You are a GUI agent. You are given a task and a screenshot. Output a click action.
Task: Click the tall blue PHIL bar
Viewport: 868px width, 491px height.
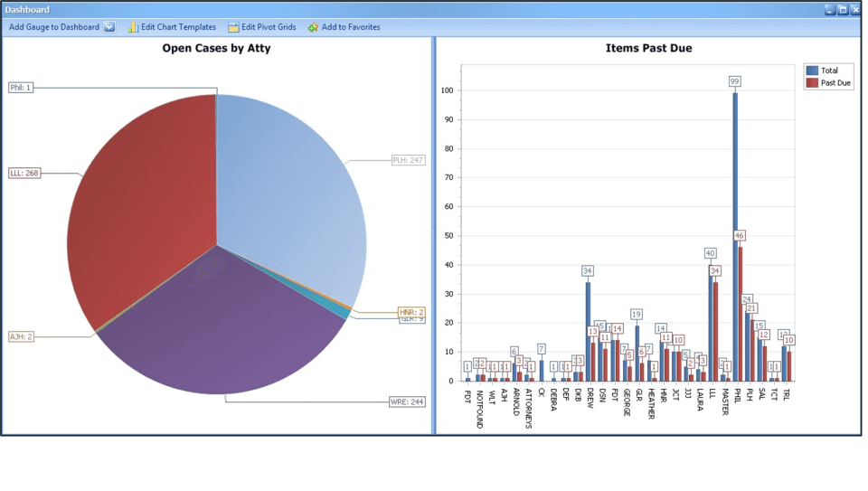735,235
